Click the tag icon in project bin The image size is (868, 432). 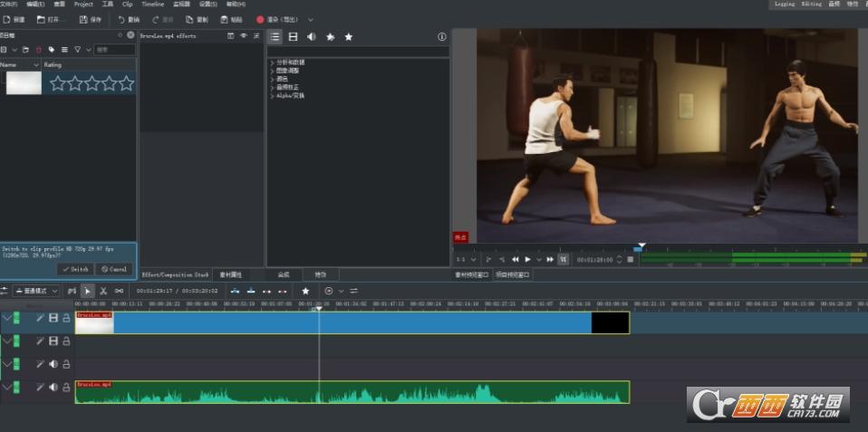tap(52, 50)
